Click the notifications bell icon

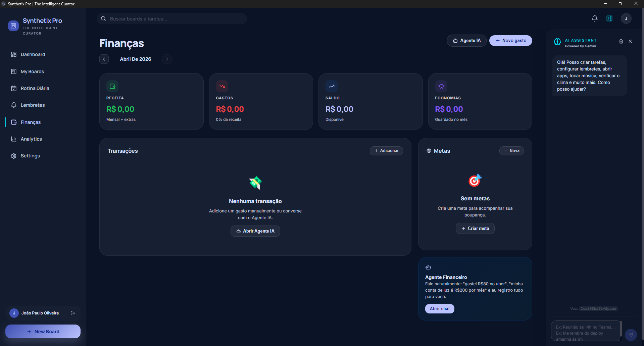pyautogui.click(x=594, y=18)
